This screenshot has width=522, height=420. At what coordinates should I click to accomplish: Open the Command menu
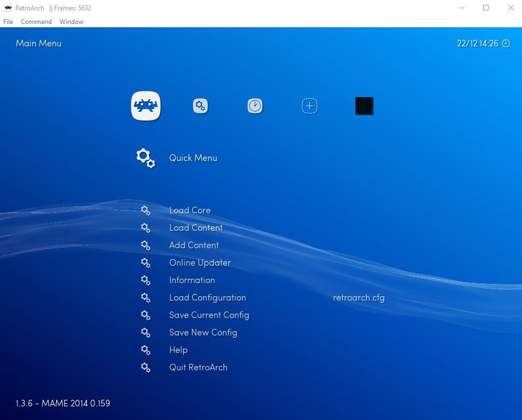tap(36, 21)
